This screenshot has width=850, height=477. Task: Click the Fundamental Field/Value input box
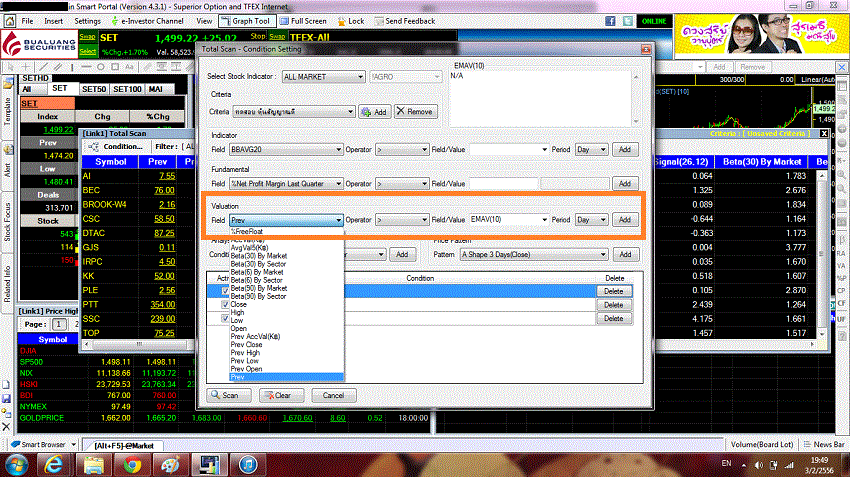click(504, 184)
